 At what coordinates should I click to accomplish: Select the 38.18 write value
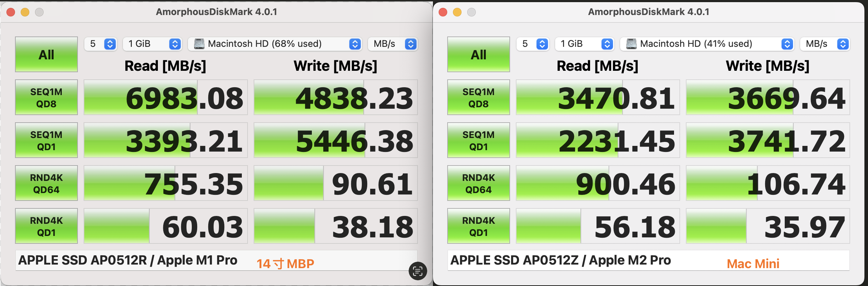point(336,226)
